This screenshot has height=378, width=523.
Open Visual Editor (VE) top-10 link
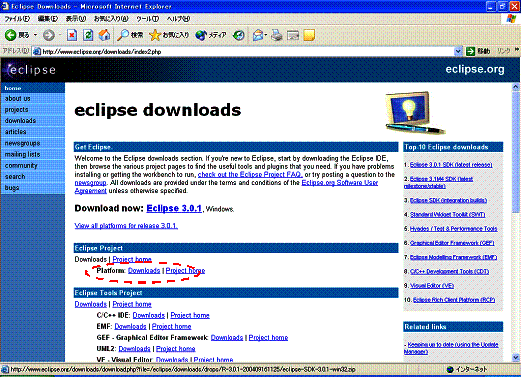point(432,286)
